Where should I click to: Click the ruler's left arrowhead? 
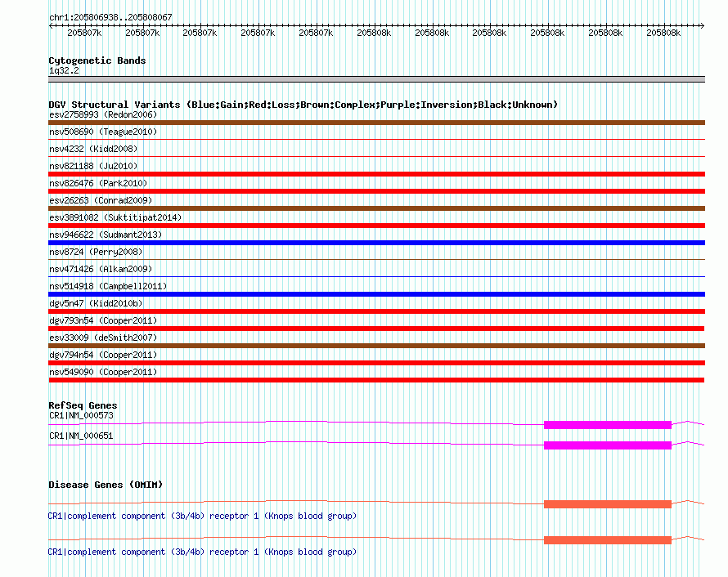pyautogui.click(x=51, y=25)
